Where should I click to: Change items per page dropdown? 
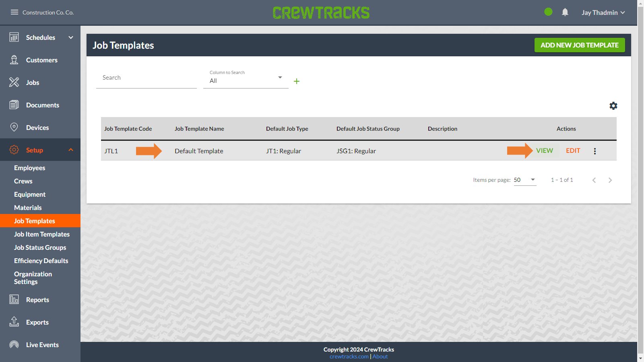point(525,180)
